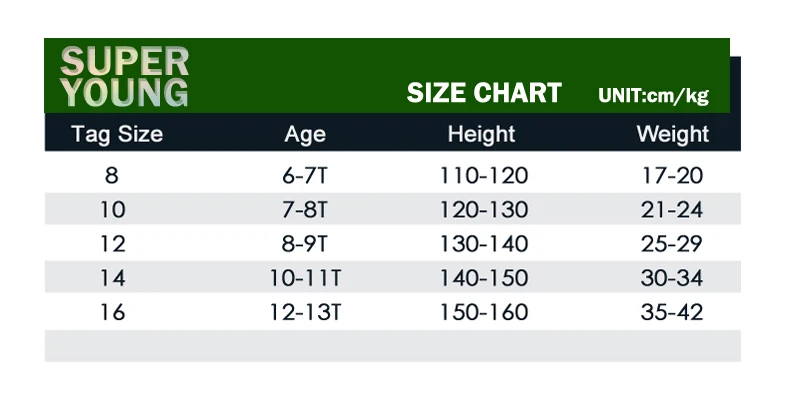Click the UNIT:cm/kg label
This screenshot has width=792, height=404.
[654, 95]
